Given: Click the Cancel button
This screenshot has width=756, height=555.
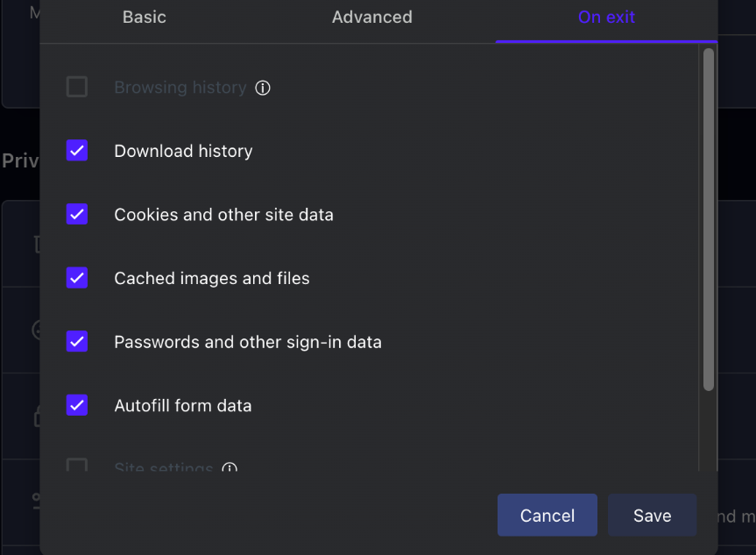Looking at the screenshot, I should [548, 515].
